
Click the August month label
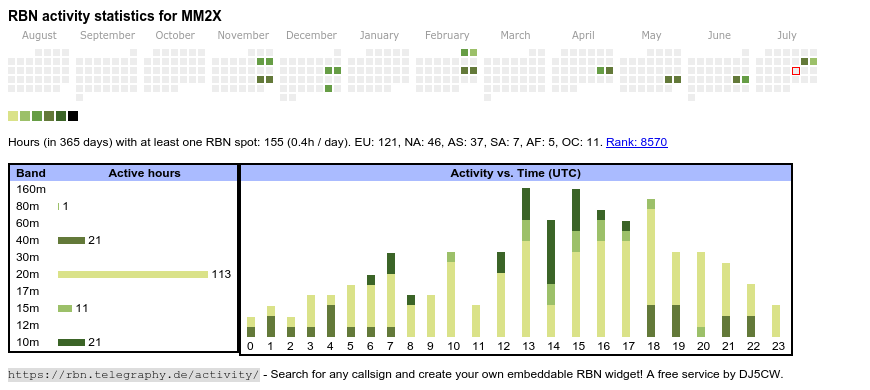click(x=39, y=36)
